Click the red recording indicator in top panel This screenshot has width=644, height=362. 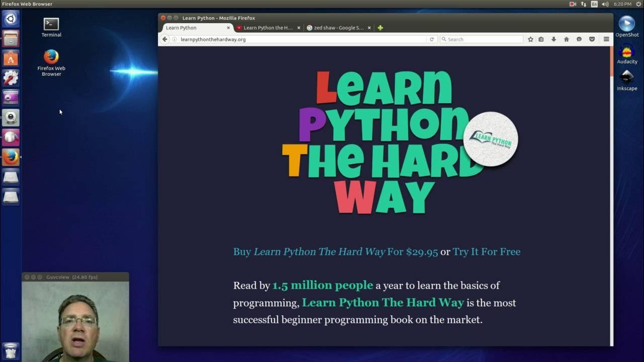573,4
